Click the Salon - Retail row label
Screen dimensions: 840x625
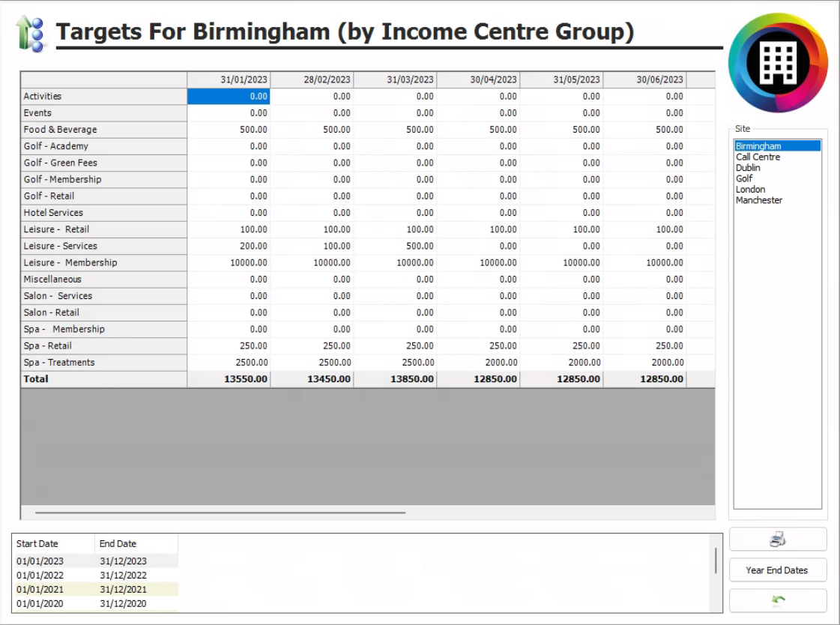(104, 312)
